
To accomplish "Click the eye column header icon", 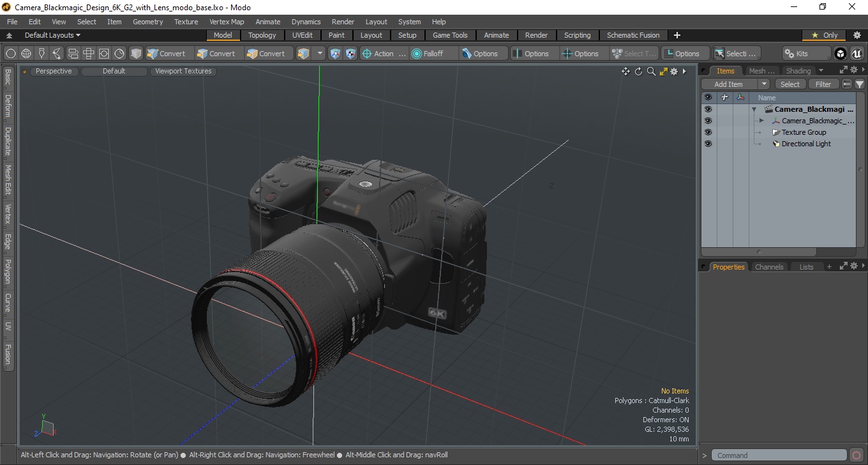I will (708, 98).
